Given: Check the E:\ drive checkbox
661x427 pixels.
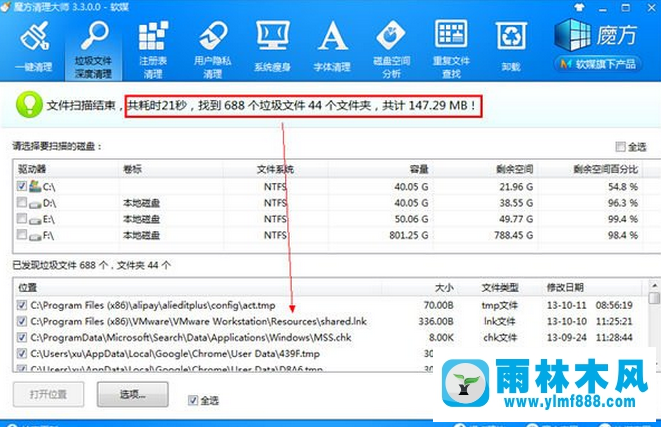Looking at the screenshot, I should tap(22, 218).
